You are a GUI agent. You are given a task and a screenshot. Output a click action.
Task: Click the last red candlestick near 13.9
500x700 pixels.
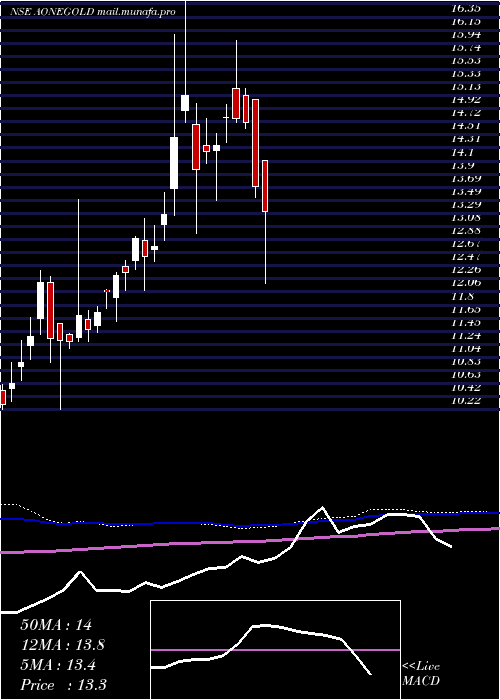pos(265,186)
